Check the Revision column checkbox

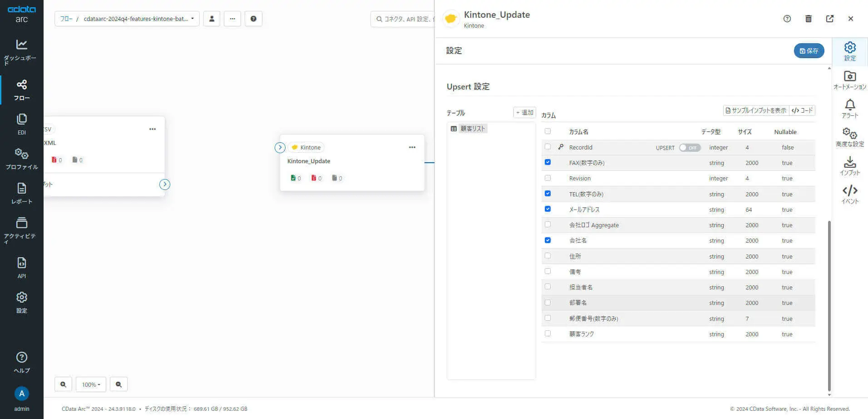(x=547, y=178)
